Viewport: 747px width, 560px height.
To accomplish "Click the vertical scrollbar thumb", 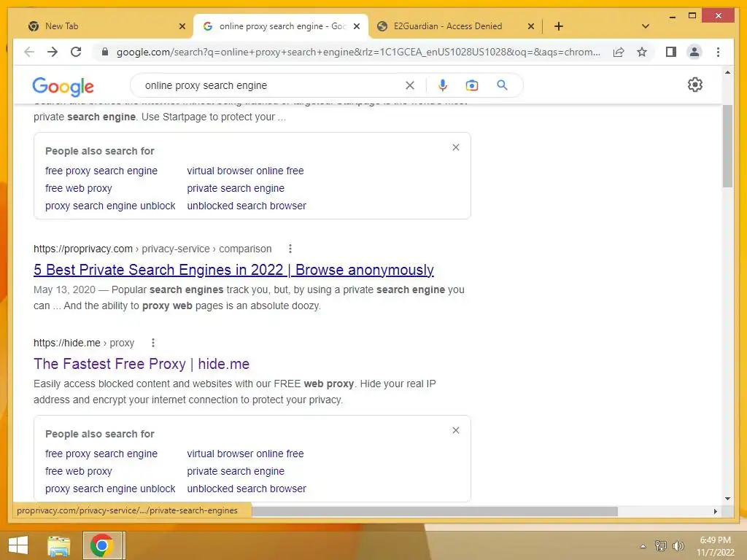I will click(727, 146).
